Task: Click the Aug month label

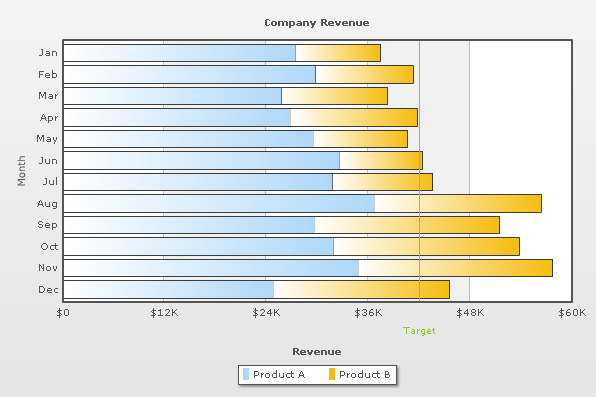Action: pos(48,204)
